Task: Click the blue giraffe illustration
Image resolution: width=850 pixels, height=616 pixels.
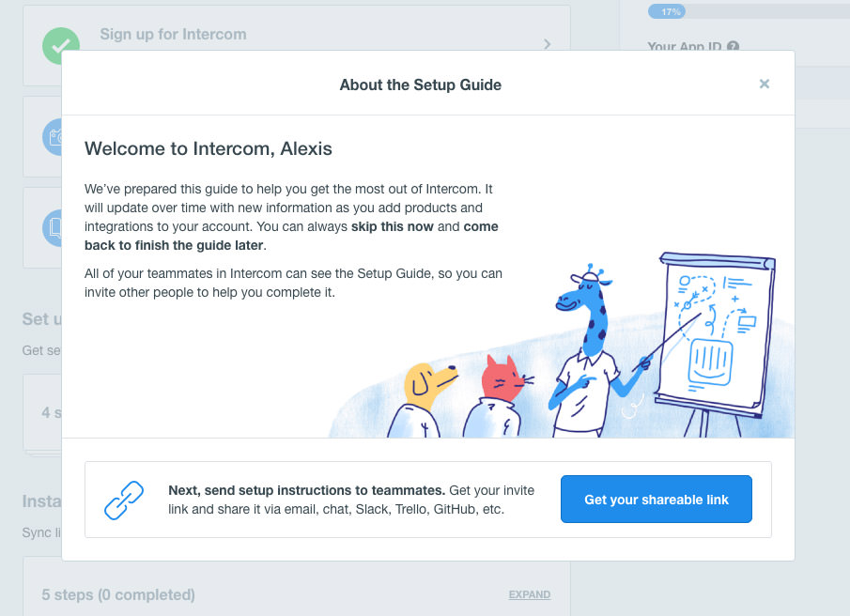Action: pos(590,347)
